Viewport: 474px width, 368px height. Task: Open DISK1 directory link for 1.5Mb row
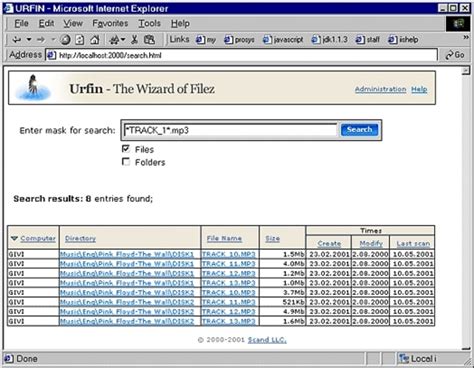pos(127,254)
